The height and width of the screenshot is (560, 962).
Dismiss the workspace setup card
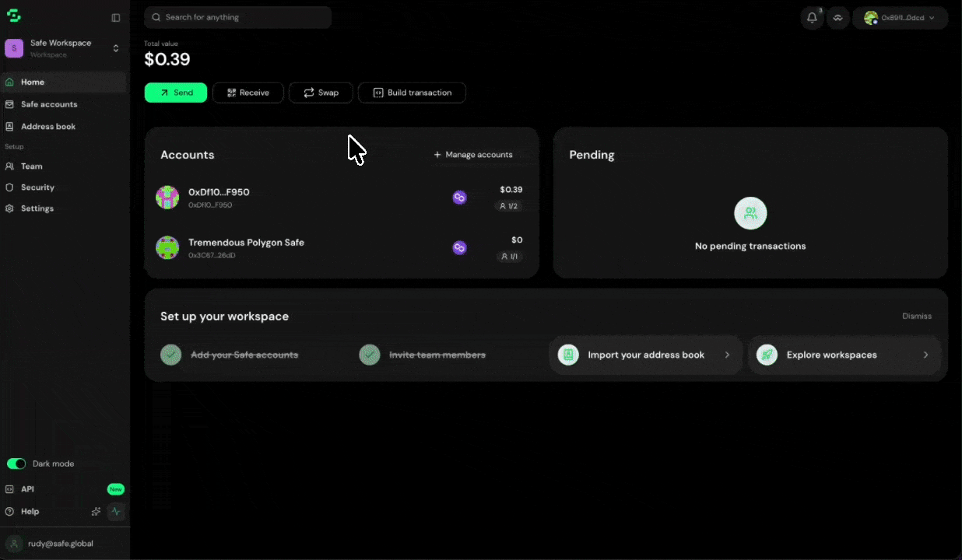pyautogui.click(x=917, y=317)
